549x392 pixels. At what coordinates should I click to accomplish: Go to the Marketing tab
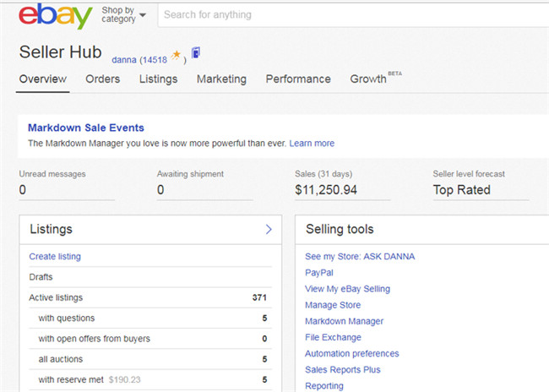point(221,79)
